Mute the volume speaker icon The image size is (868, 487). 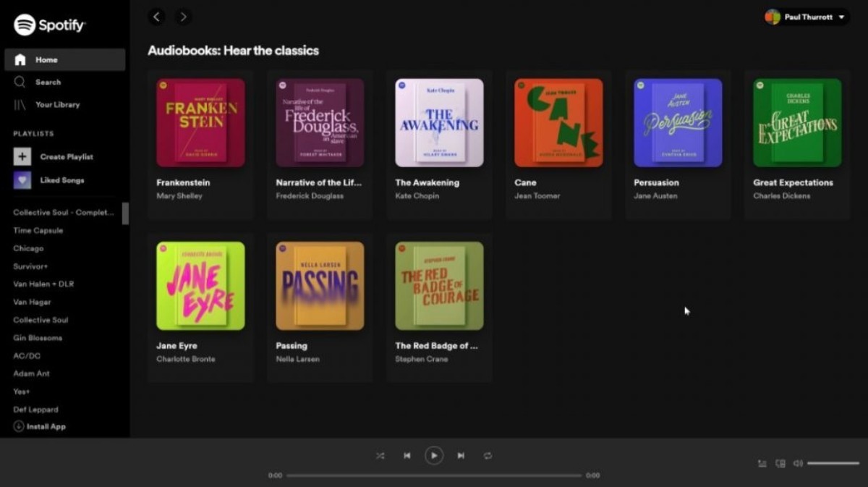pyautogui.click(x=798, y=463)
